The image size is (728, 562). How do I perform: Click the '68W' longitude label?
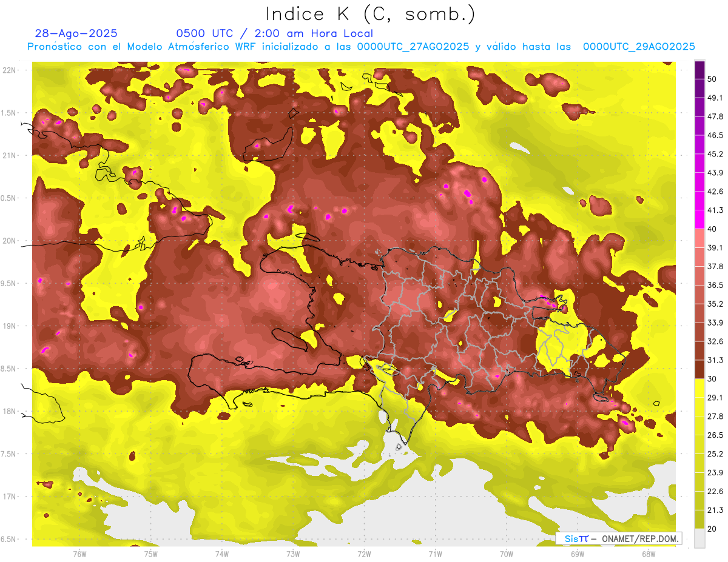point(648,554)
